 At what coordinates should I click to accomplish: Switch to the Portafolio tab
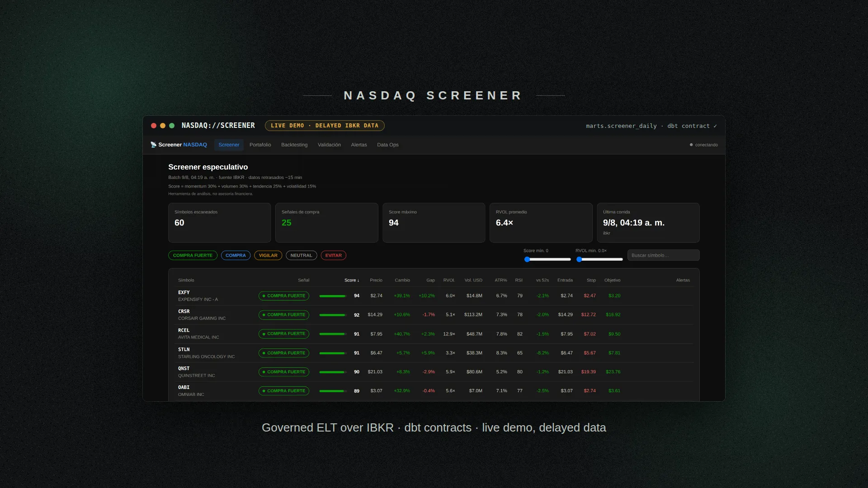coord(260,145)
